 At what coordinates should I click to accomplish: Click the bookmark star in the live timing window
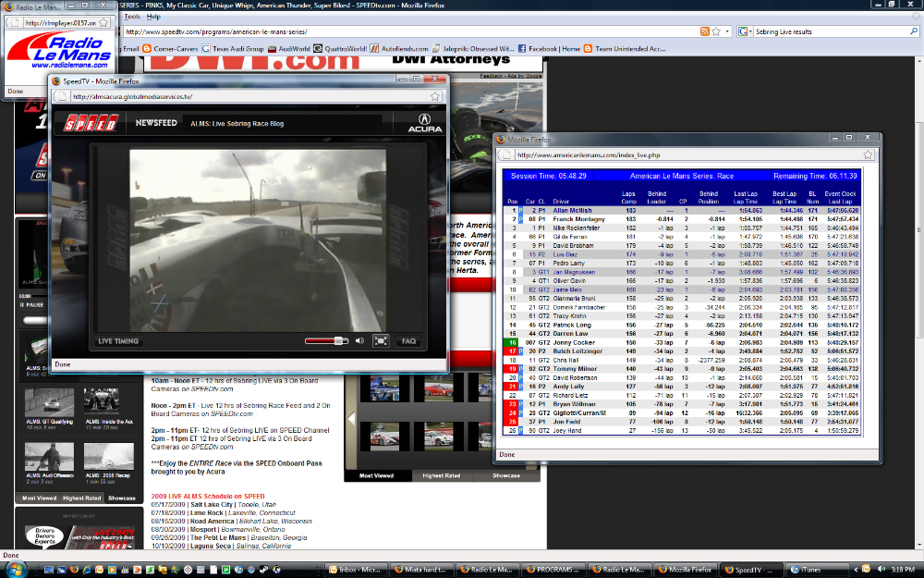click(868, 154)
